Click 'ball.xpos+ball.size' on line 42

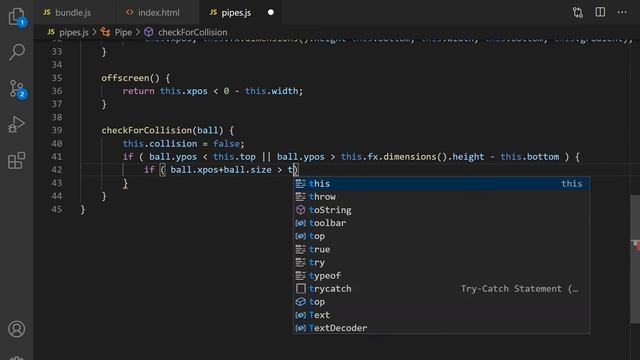pos(221,170)
